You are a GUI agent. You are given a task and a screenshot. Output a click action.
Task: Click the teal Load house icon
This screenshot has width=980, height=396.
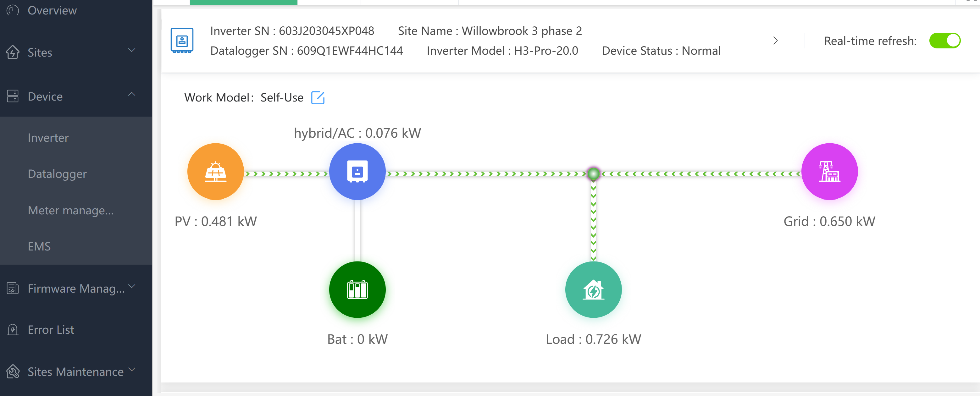[593, 289]
